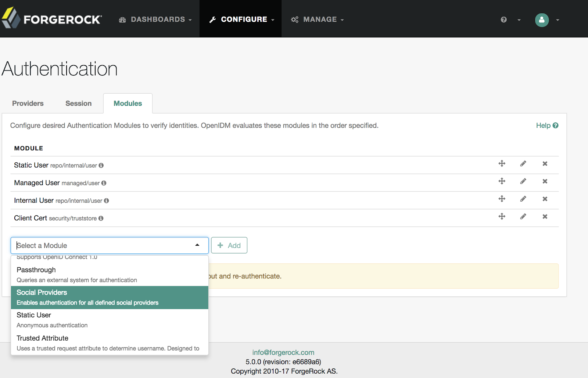
Task: Choose Static User from the module dropdown
Action: [x=110, y=320]
